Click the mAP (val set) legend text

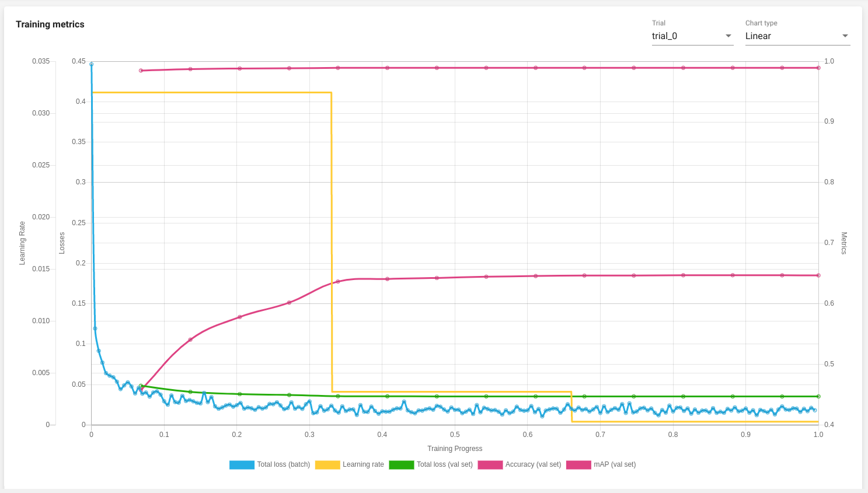(x=615, y=464)
